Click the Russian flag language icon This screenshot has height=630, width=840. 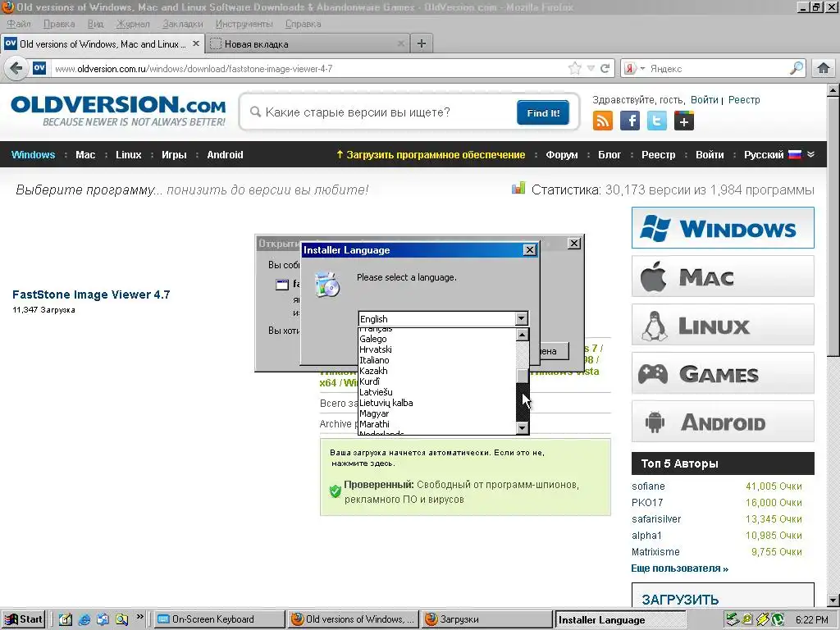[x=795, y=155]
